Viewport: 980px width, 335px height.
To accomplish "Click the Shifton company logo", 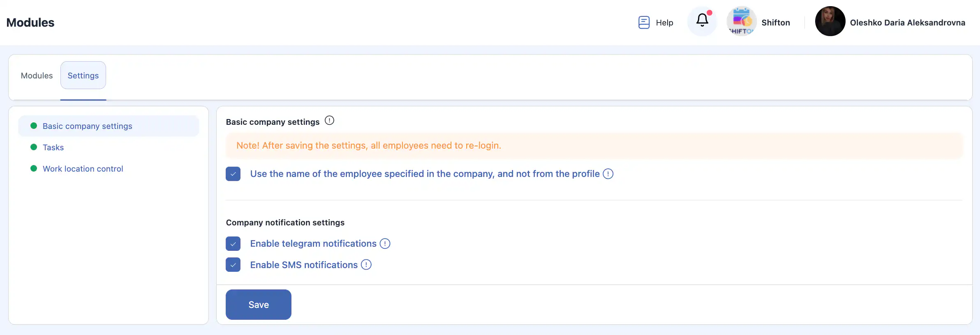I will coord(741,21).
